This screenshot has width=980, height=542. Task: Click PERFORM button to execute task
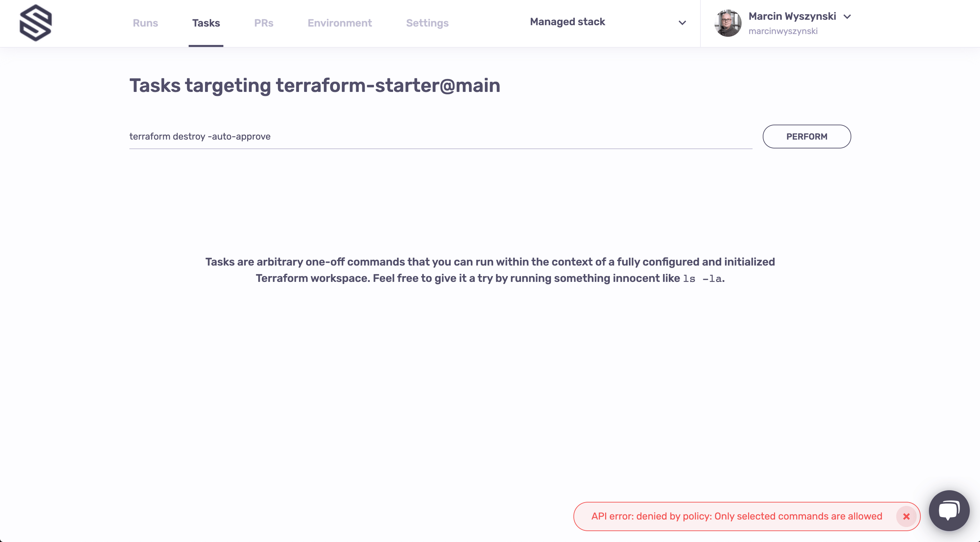806,136
